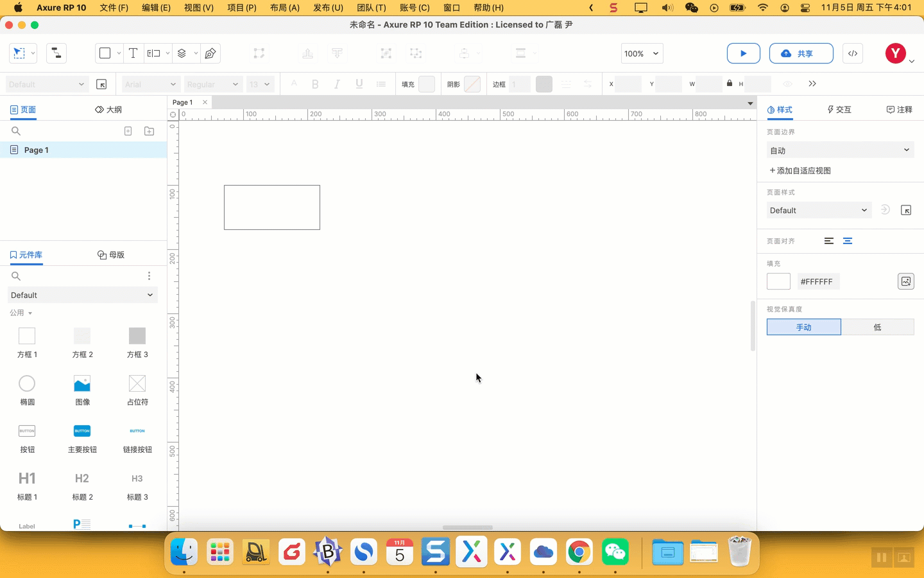Switch to the 大纲 outline tab

(x=108, y=110)
